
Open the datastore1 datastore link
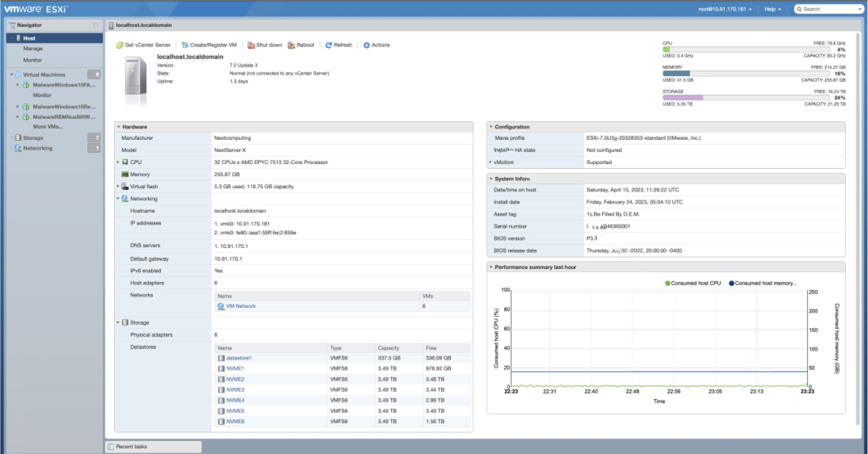pos(239,358)
